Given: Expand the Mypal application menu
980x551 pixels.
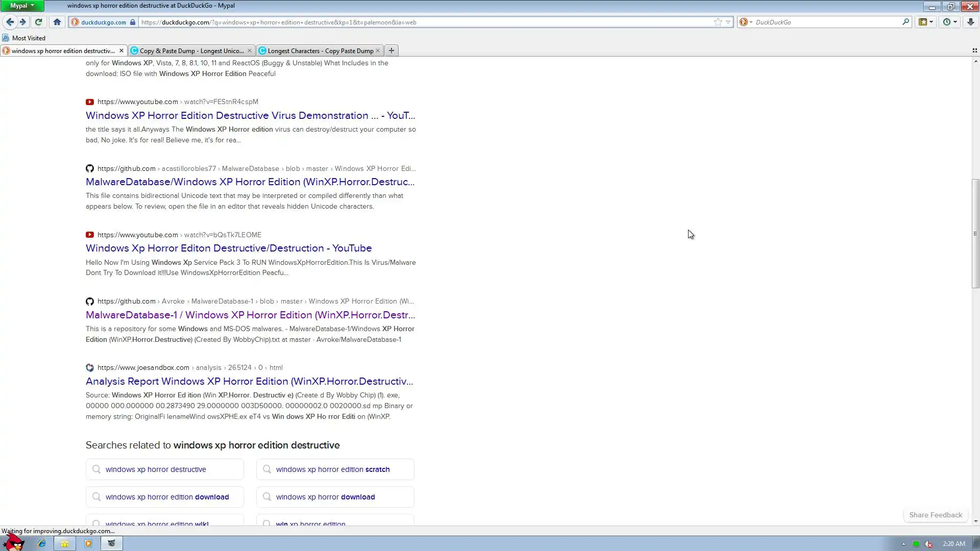Looking at the screenshot, I should pyautogui.click(x=22, y=6).
